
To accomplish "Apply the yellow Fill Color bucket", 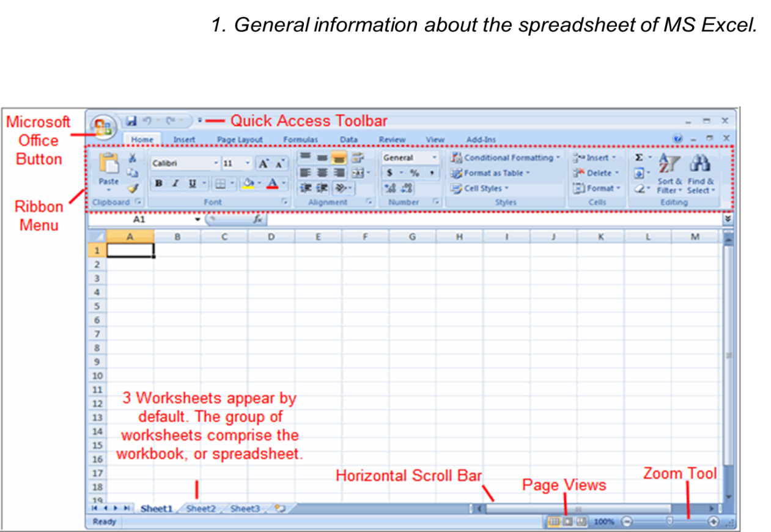I will pos(248,183).
